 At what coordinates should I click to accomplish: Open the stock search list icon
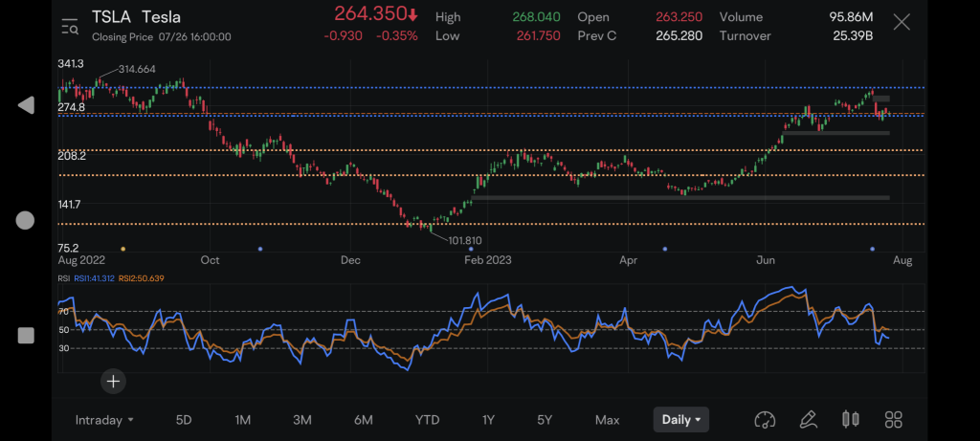point(69,26)
